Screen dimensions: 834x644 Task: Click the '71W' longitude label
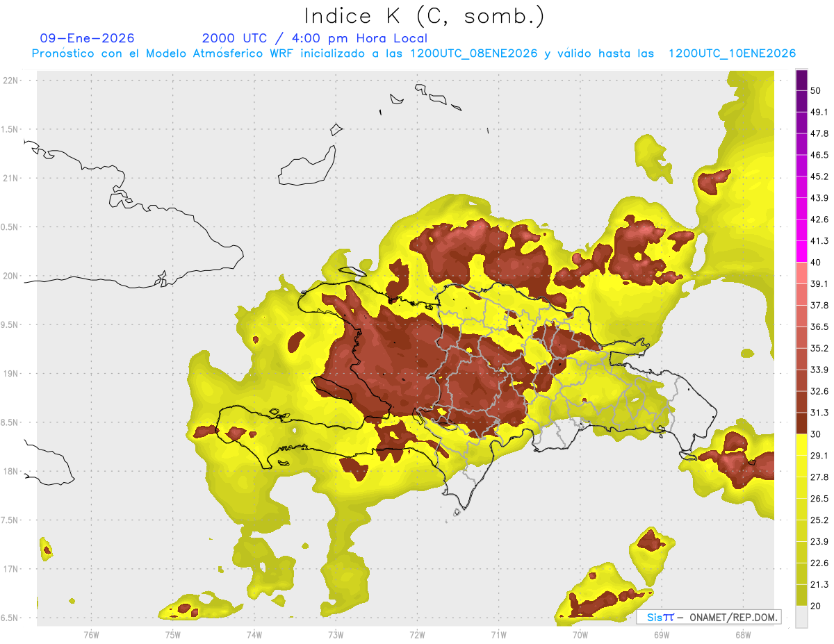498,634
